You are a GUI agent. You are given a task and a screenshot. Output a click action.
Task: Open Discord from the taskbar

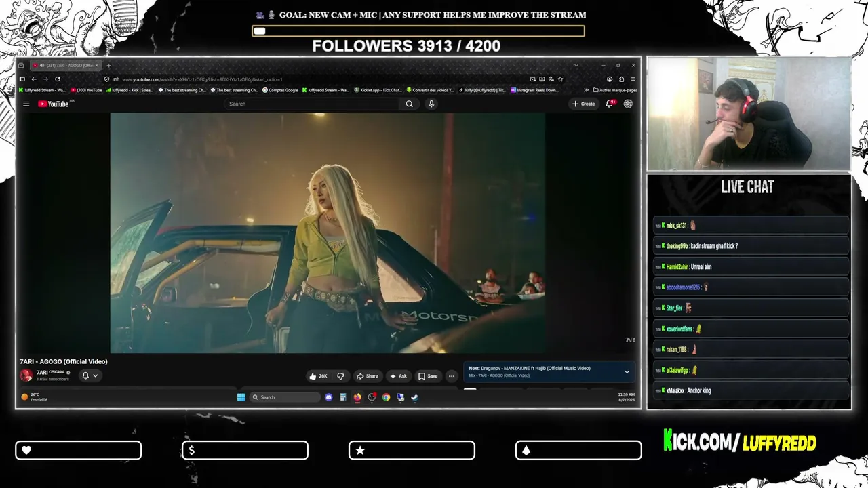click(x=329, y=397)
